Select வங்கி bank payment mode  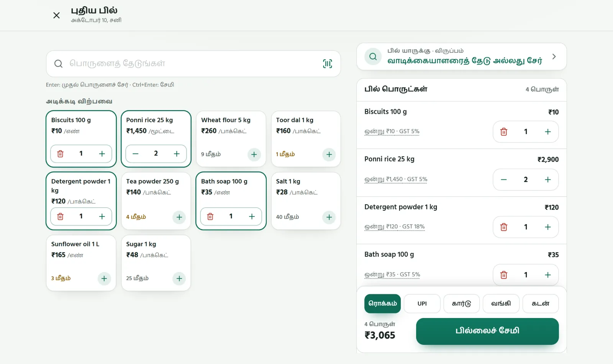(x=501, y=303)
